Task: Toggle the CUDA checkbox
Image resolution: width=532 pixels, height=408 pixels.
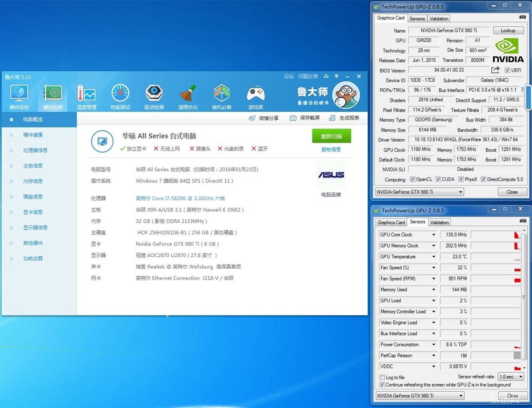Action: coord(438,179)
